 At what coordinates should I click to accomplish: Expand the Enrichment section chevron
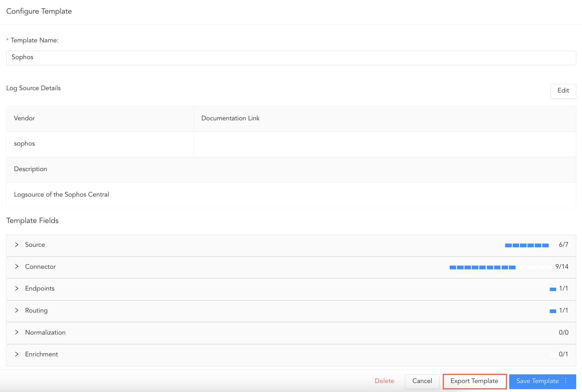[17, 354]
